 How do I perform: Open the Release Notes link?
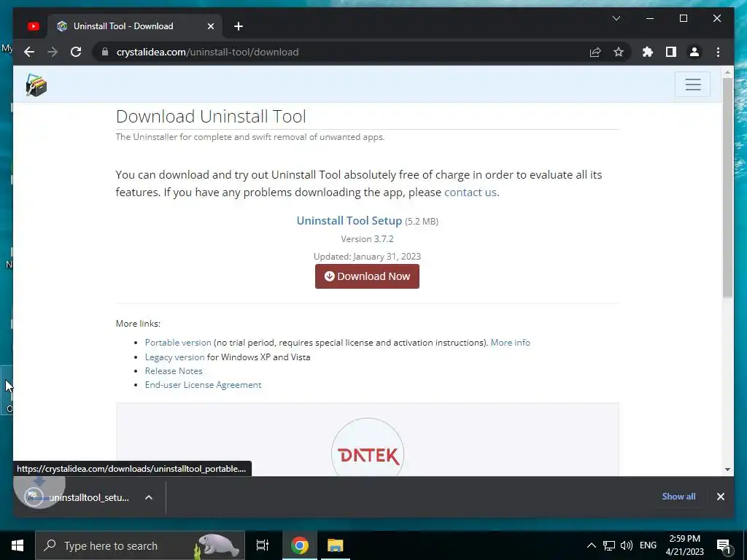[174, 371]
